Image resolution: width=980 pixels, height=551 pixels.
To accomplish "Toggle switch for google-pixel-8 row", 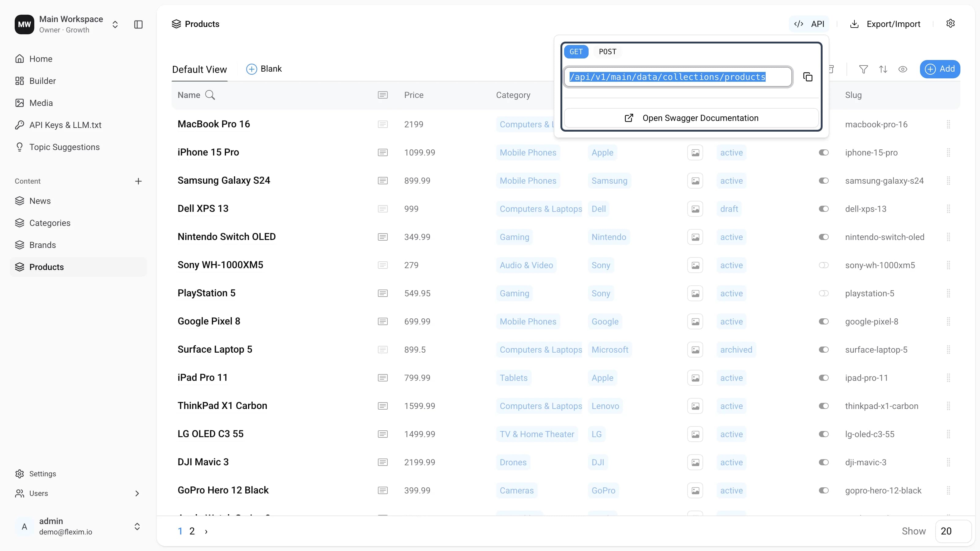I will [824, 321].
